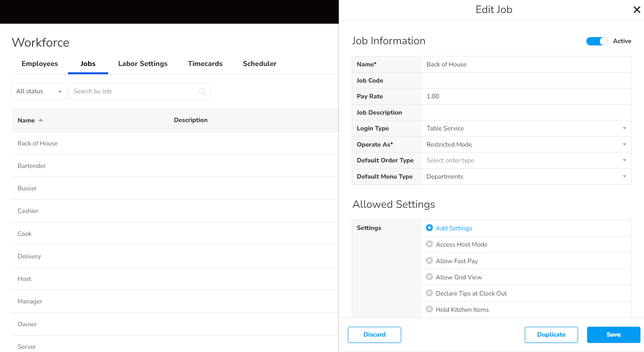Click the search magnifier icon
The image size is (644, 352).
202,92
